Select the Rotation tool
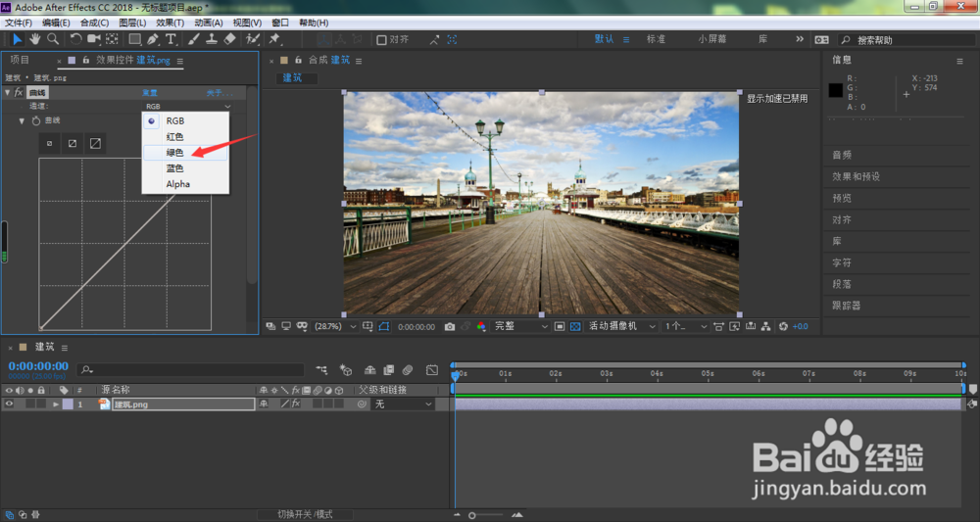The height and width of the screenshot is (522, 980). click(x=75, y=39)
